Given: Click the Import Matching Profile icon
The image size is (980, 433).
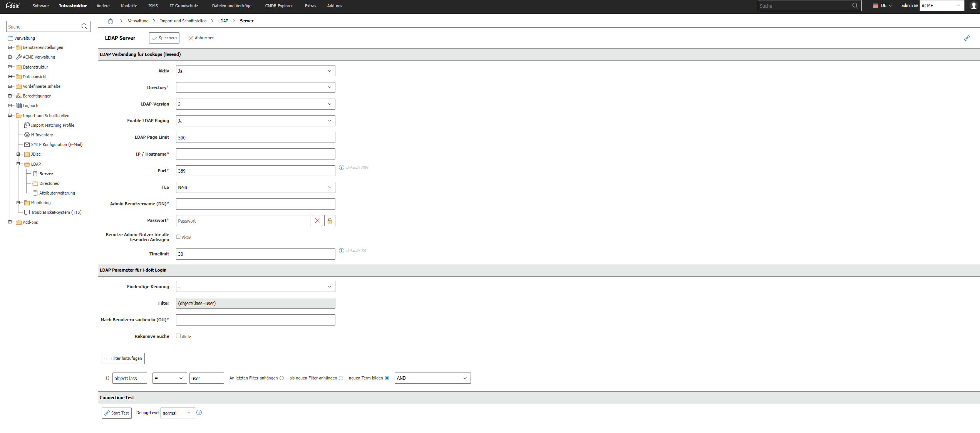Looking at the screenshot, I should 27,125.
